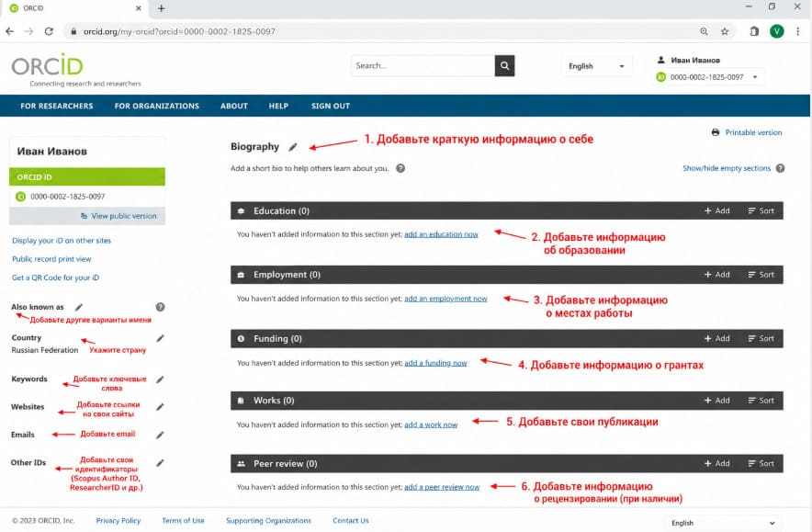Reload the page in the browser
The image size is (812, 532).
pyautogui.click(x=49, y=31)
